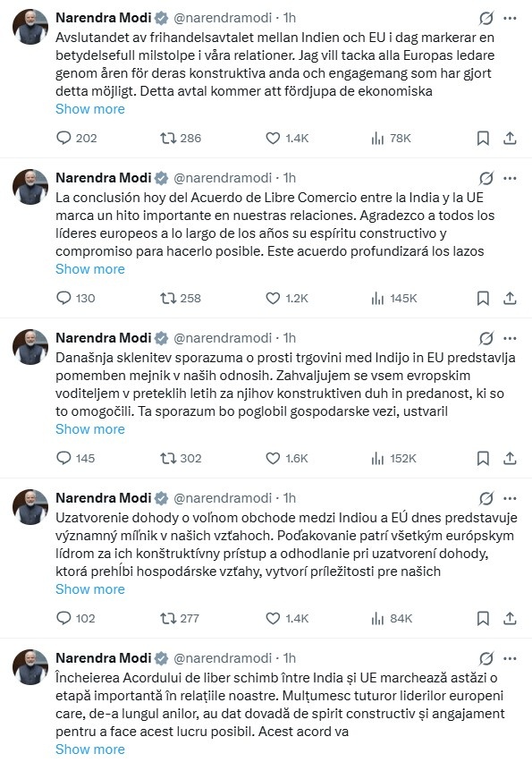Bookmark the Slovak-language tweet
This screenshot has height=762, width=532.
coord(481,618)
